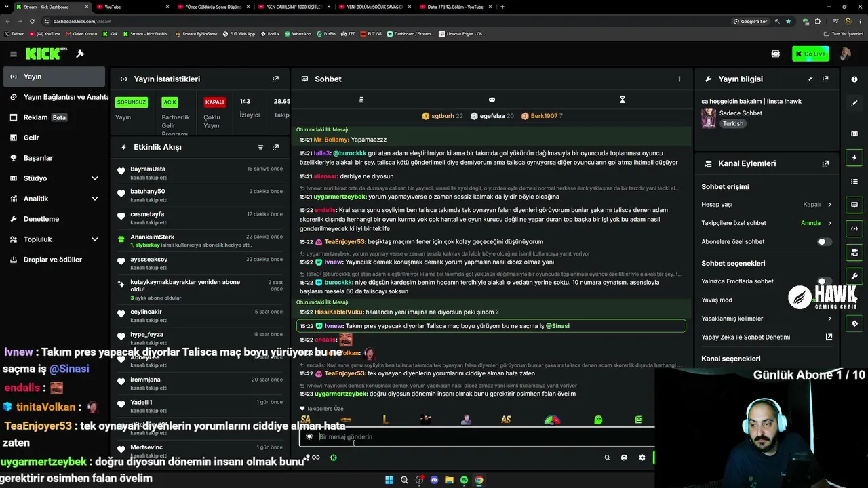Click the WhatsApp bookmark
868x488 pixels.
(298, 33)
